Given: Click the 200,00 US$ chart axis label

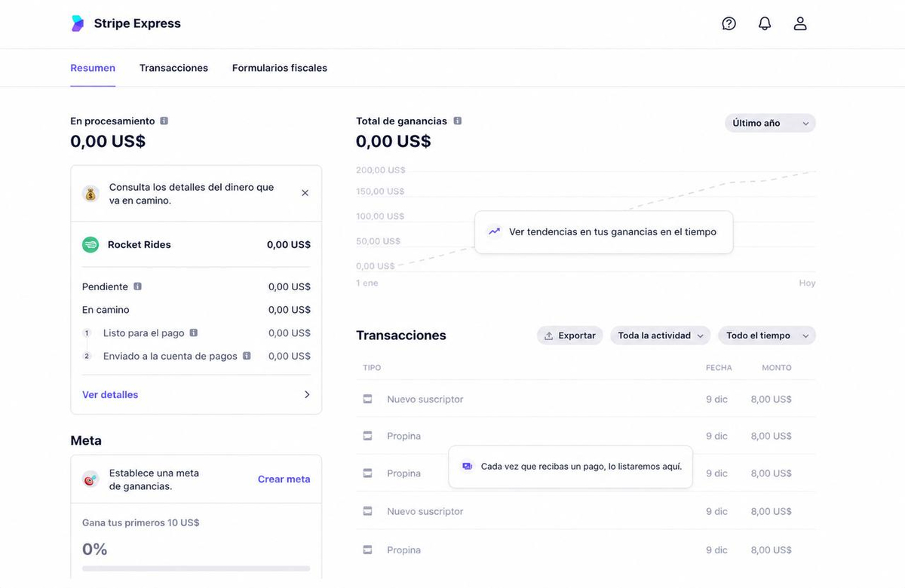Looking at the screenshot, I should pyautogui.click(x=381, y=170).
